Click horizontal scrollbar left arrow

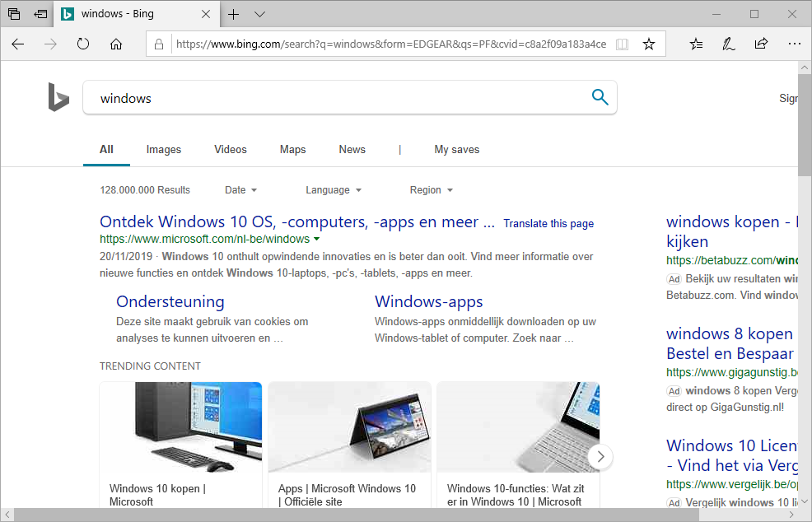click(x=7, y=515)
